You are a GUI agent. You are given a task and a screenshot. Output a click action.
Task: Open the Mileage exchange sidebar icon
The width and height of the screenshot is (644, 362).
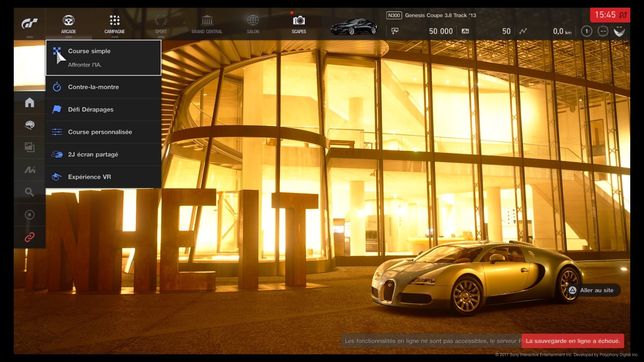pos(30,170)
